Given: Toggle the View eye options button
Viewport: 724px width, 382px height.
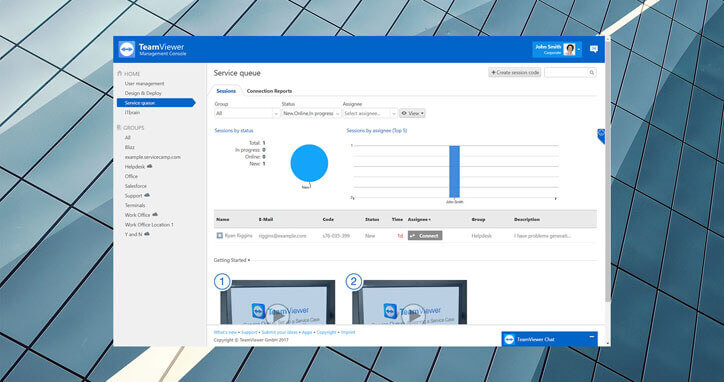Looking at the screenshot, I should (412, 113).
